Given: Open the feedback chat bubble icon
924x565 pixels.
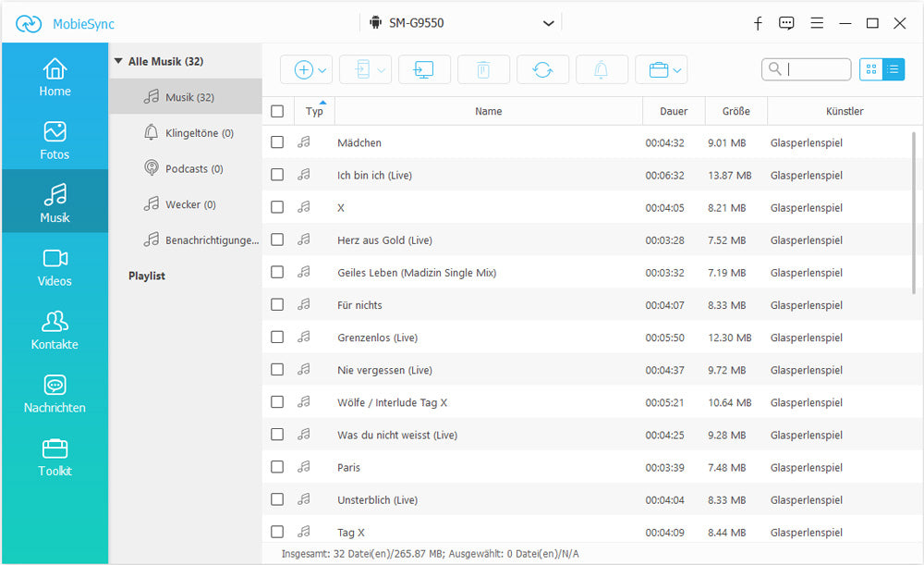Looking at the screenshot, I should coord(786,23).
